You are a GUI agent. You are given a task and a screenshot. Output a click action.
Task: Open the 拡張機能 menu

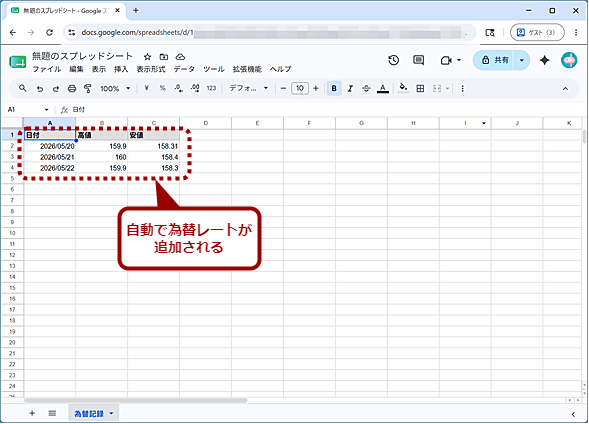click(x=247, y=69)
